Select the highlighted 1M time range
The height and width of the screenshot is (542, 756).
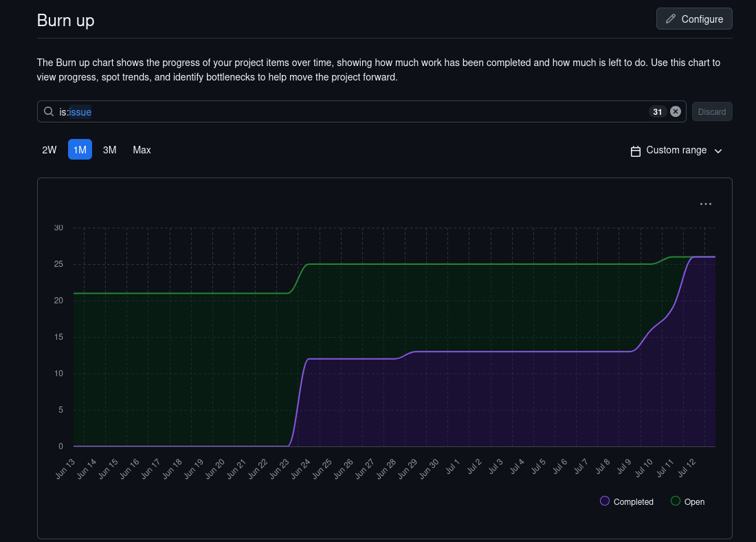[x=80, y=149]
